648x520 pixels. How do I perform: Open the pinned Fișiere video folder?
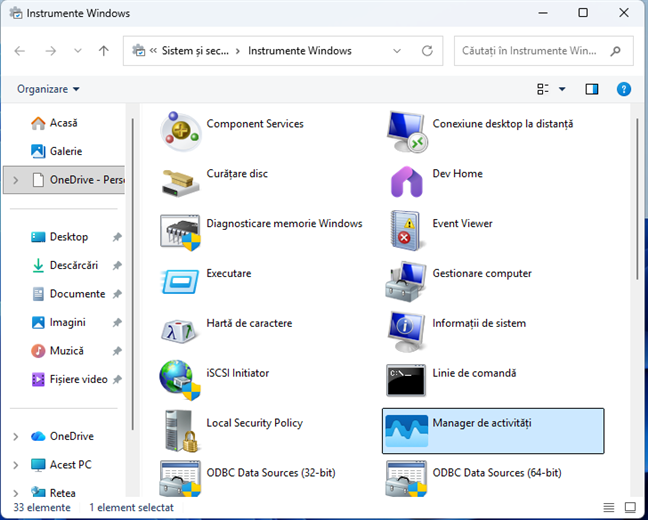(69, 379)
